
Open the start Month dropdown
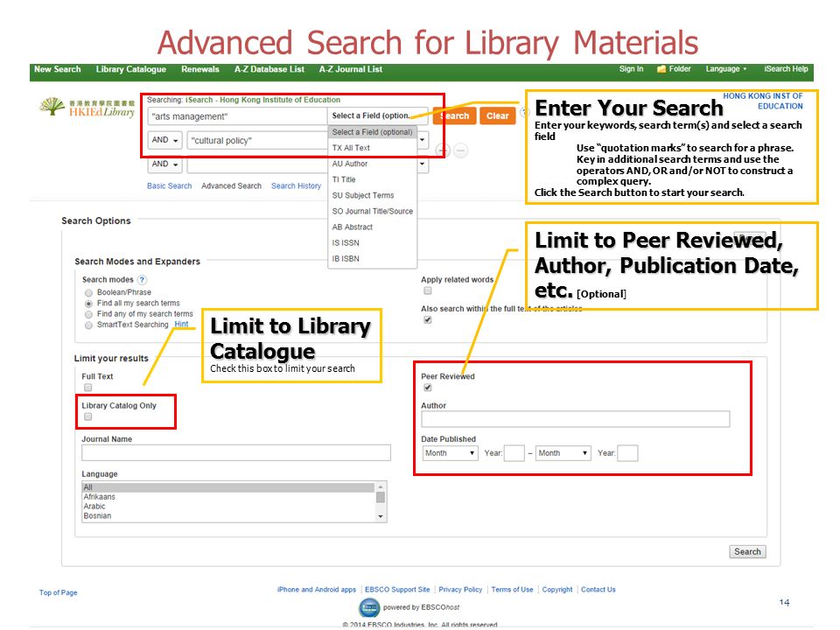[x=450, y=453]
